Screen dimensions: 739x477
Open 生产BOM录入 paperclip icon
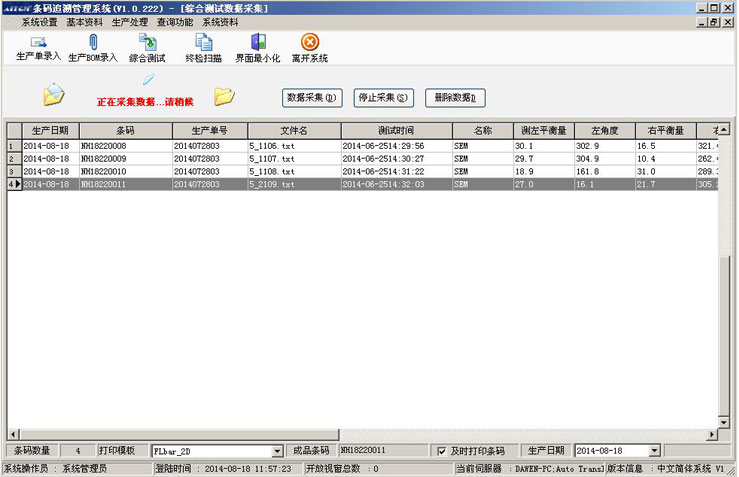coord(93,43)
